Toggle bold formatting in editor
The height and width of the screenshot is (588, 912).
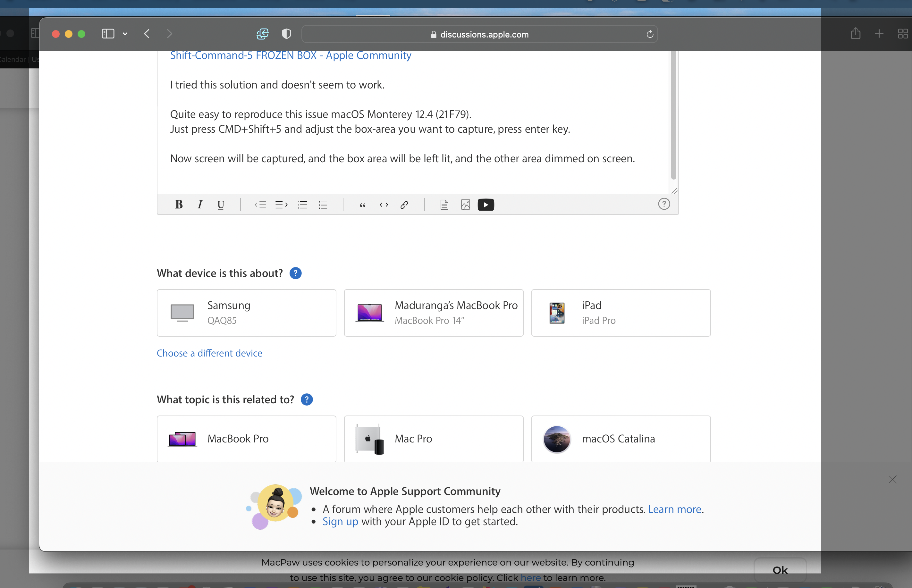point(178,205)
